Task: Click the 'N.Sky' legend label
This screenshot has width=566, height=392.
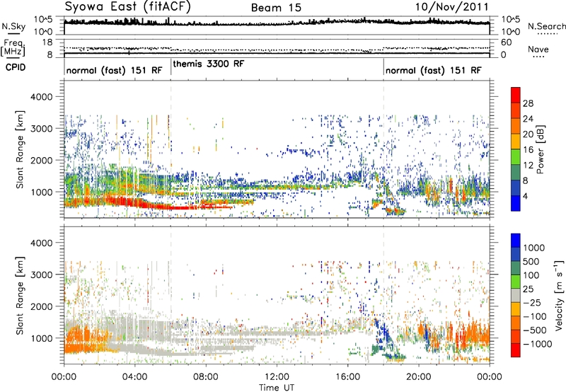Action: [x=13, y=26]
